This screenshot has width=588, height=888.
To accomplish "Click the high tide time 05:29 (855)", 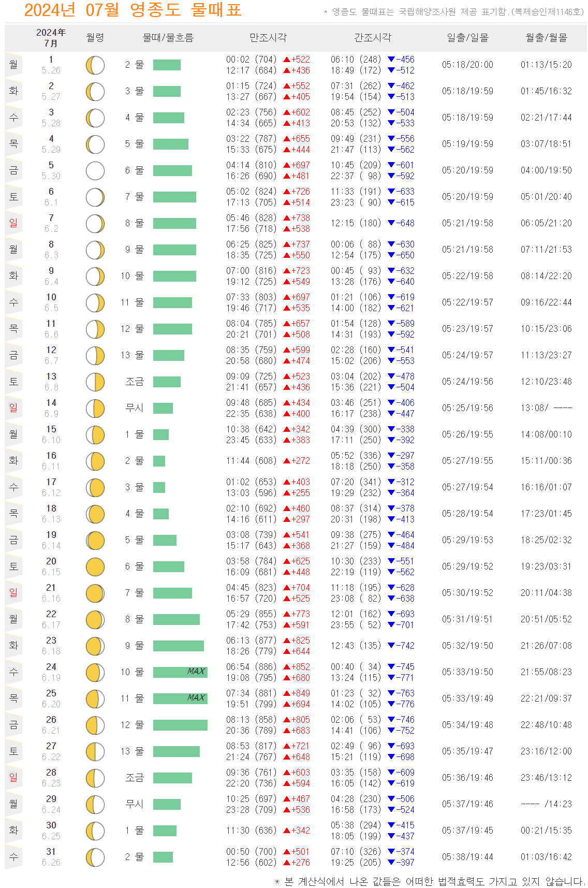I will 252,614.
